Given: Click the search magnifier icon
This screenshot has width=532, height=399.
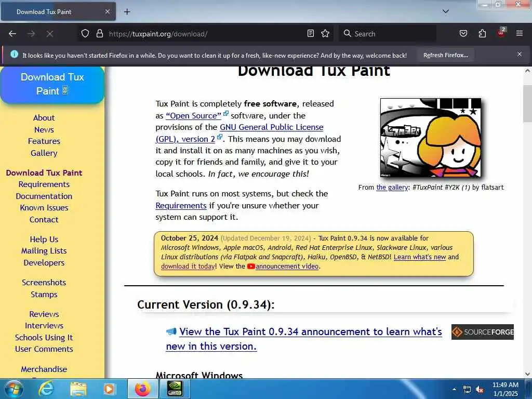Looking at the screenshot, I should pos(347,33).
